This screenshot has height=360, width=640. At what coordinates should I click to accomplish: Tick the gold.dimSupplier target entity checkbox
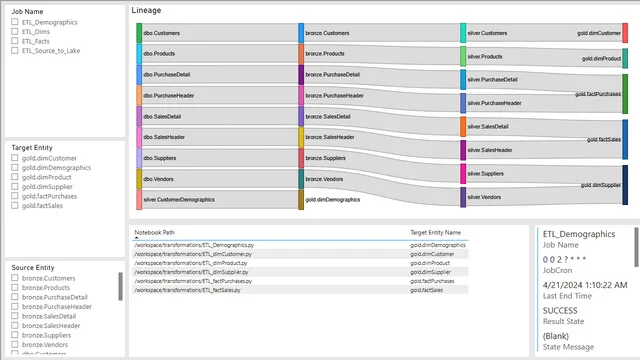[15, 186]
